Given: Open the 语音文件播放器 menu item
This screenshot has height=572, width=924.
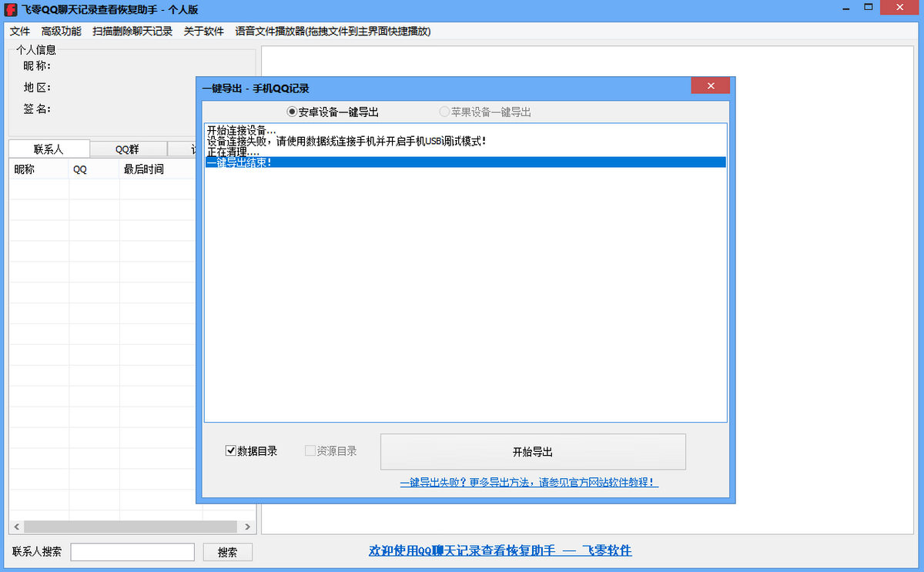Looking at the screenshot, I should click(333, 32).
